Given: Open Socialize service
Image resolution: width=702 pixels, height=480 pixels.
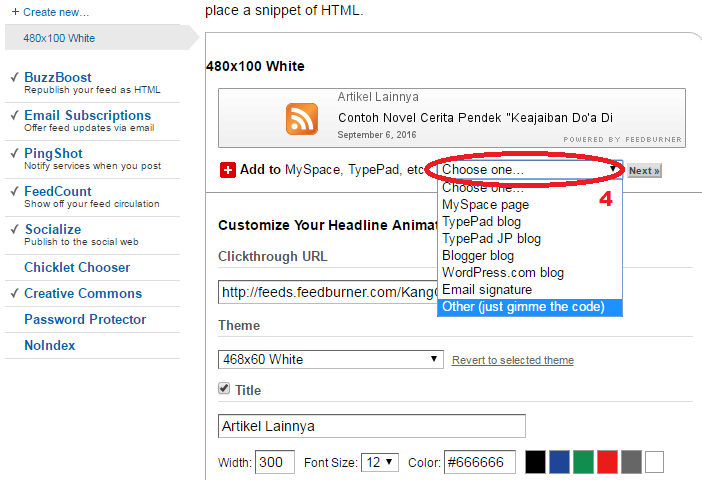Looking at the screenshot, I should (x=53, y=229).
